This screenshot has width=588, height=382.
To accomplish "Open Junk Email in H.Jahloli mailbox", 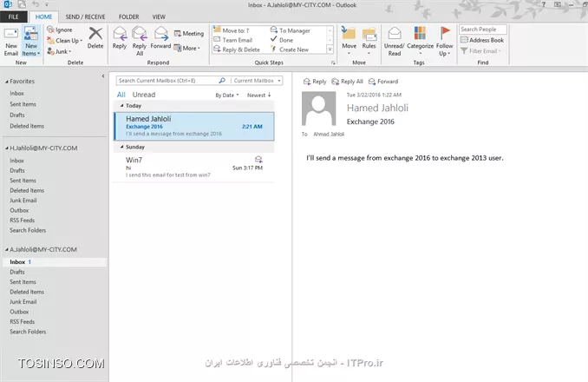I will point(23,201).
